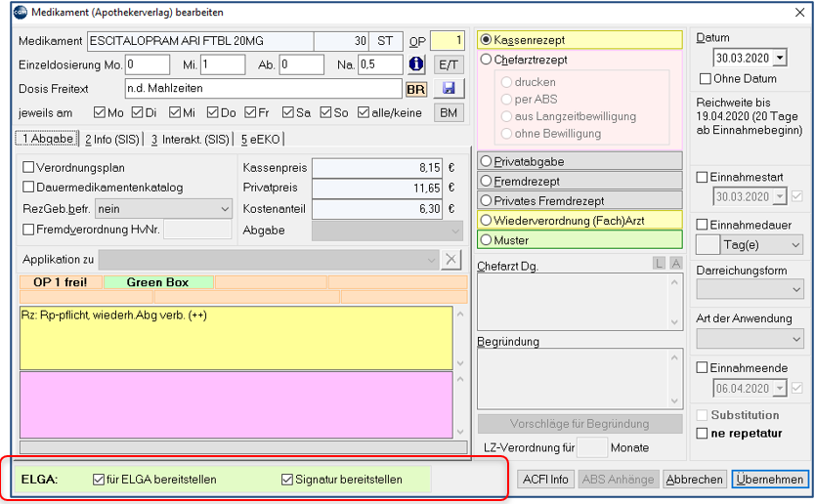The width and height of the screenshot is (815, 504).
Task: Choose Privatabgabe prescription type
Action: [486, 161]
